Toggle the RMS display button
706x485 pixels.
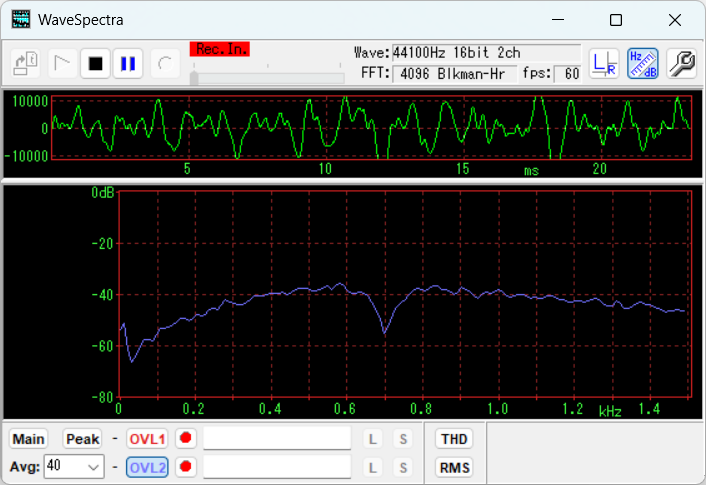[454, 468]
